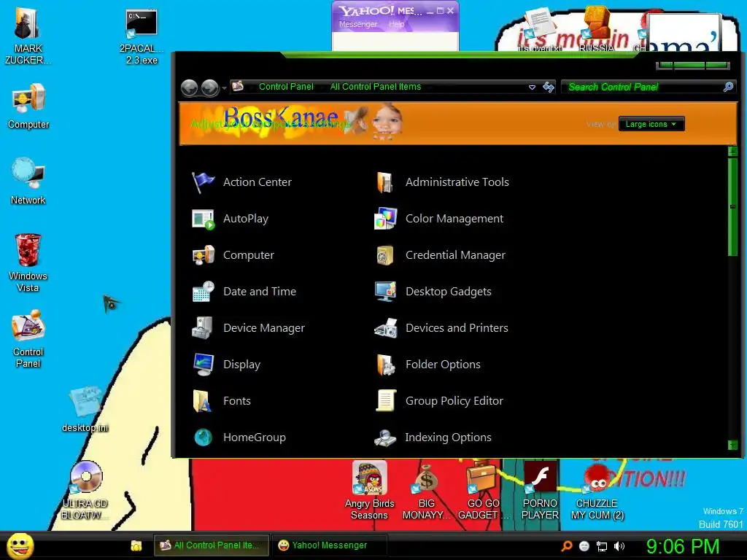Click the taskbar clock showing 9:06 PM

(682, 546)
